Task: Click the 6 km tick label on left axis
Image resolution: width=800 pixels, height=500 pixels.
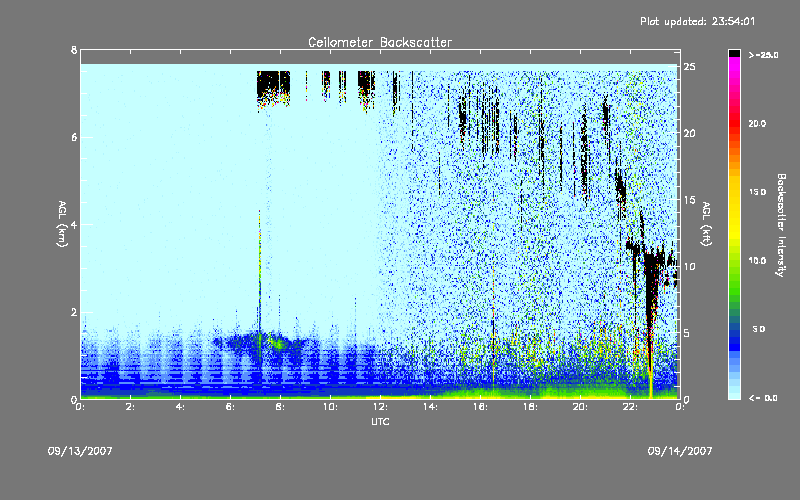Action: (74, 137)
